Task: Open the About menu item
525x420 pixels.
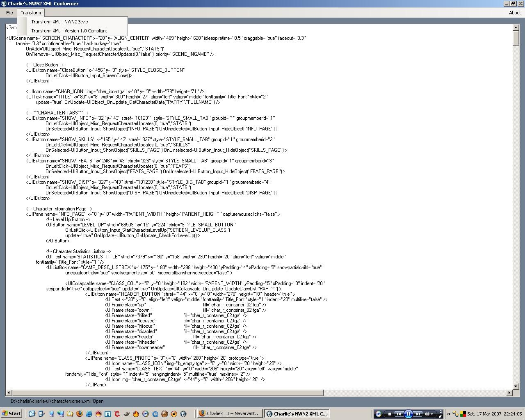Action: (x=515, y=13)
